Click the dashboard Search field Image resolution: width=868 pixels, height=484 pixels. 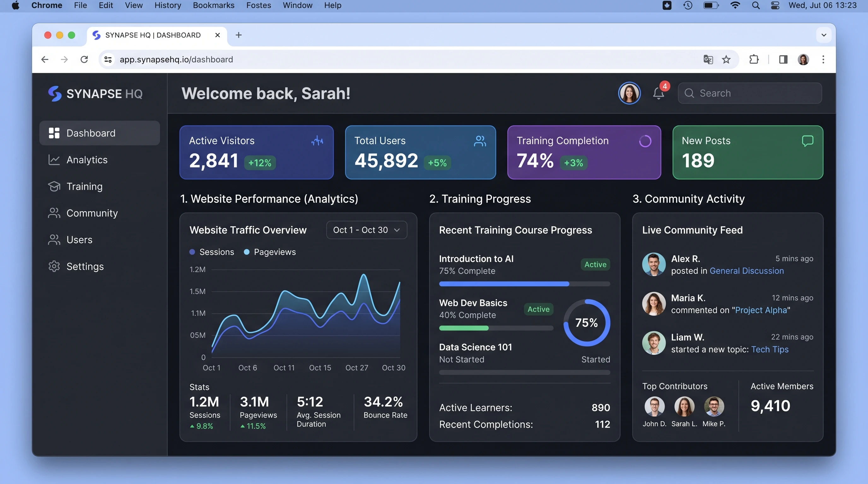click(x=749, y=93)
